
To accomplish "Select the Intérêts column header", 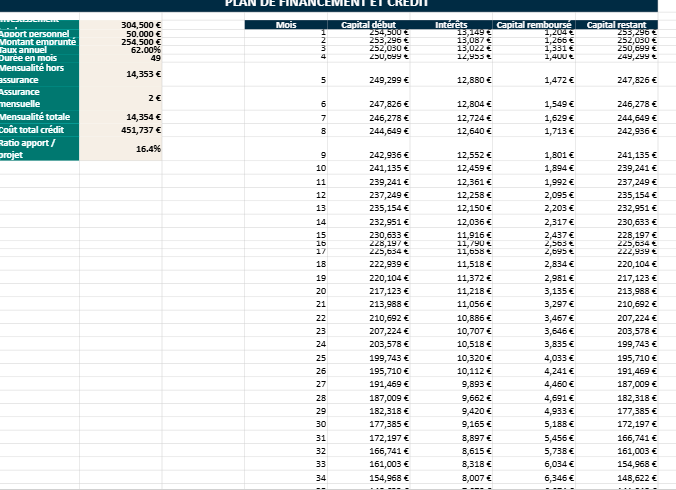I will pyautogui.click(x=451, y=25).
